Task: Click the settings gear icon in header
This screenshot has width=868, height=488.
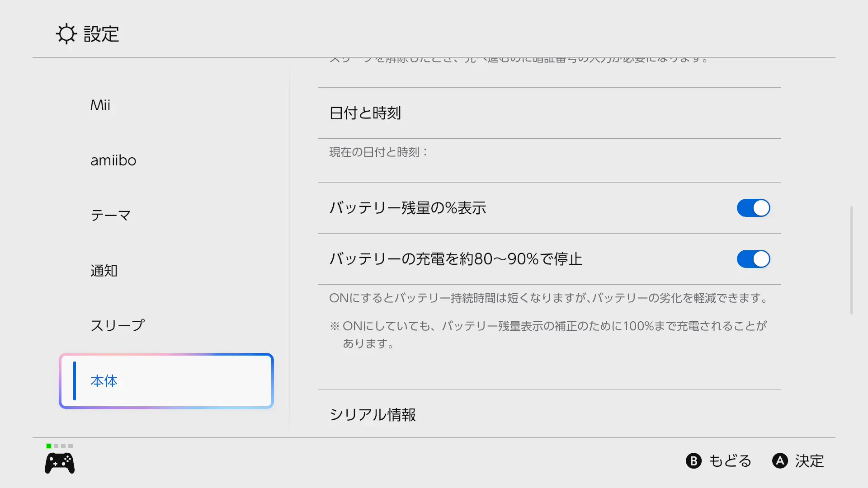Action: 66,34
